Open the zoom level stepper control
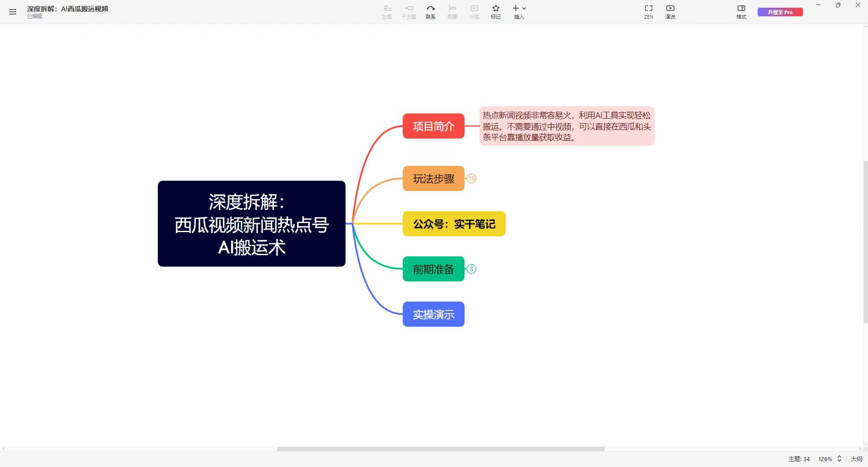Screen dimensions: 868x467 840,459
